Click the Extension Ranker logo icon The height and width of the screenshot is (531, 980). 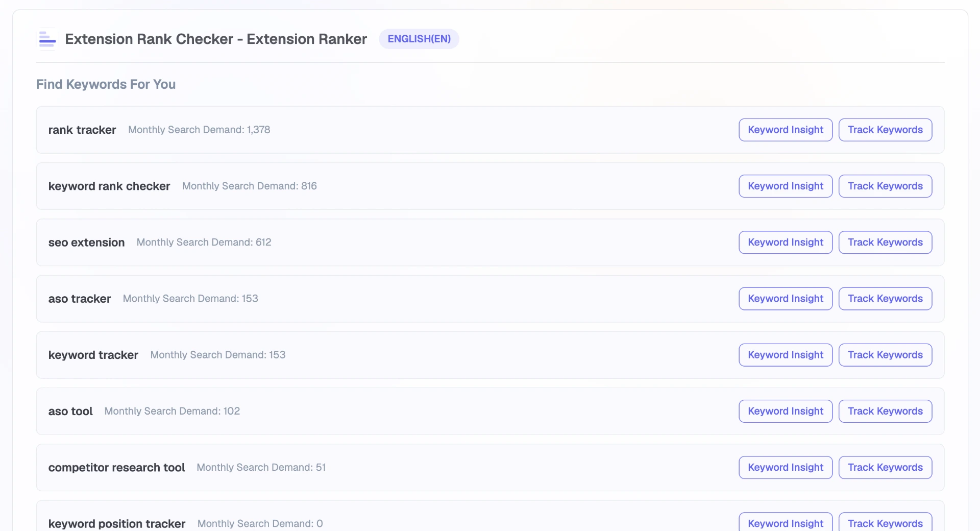[47, 39]
